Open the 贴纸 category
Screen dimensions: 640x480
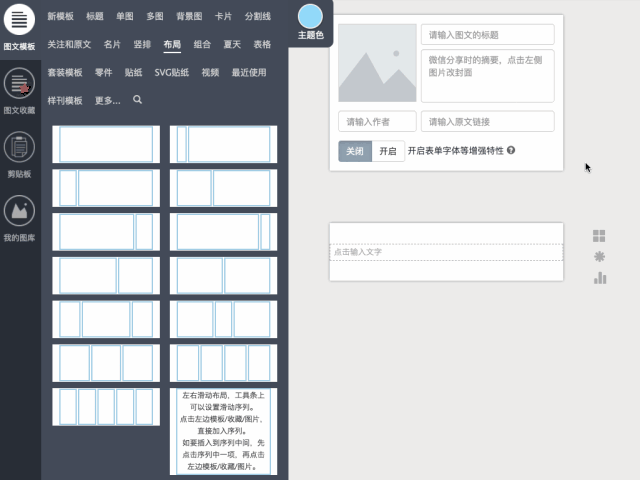click(133, 73)
